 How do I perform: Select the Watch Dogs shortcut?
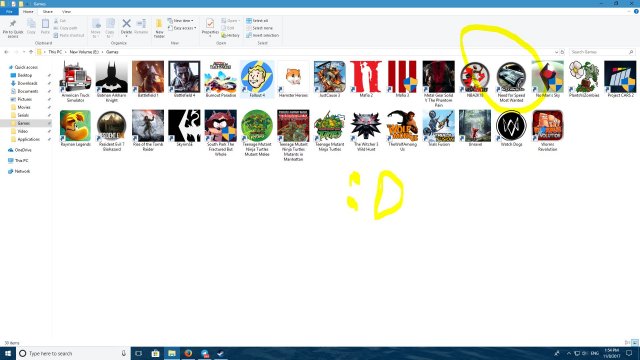(511, 128)
